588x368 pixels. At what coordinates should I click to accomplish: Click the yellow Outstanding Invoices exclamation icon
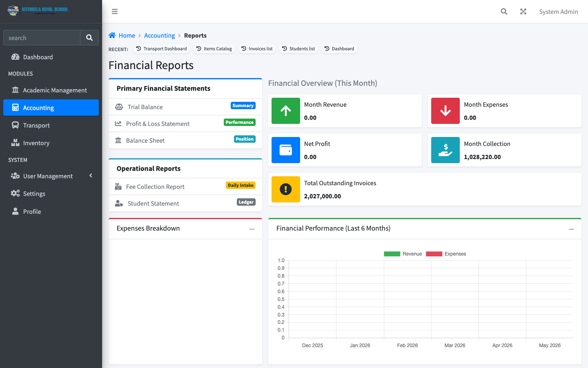pos(286,189)
